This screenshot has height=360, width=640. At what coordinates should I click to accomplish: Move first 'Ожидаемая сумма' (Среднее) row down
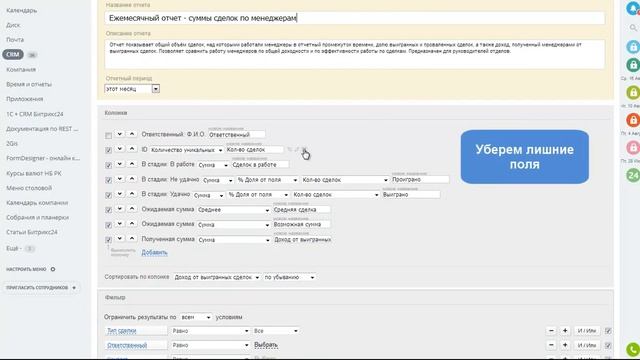(120, 209)
